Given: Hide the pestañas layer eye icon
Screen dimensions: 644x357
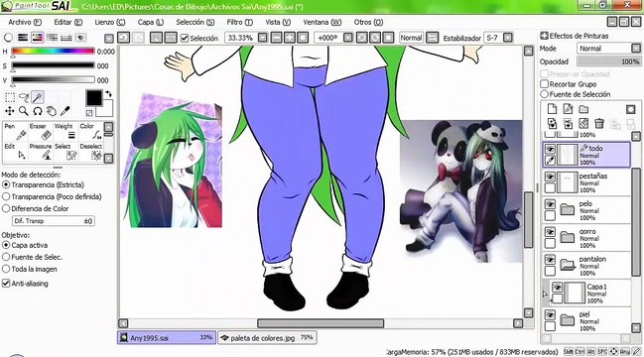Looking at the screenshot, I should [550, 177].
